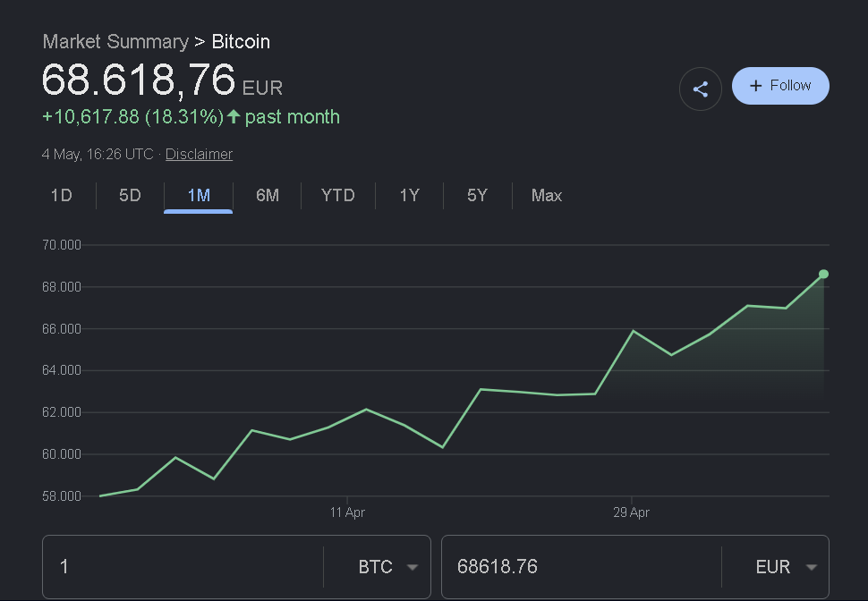868x601 pixels.
Task: Click the 68.618,76 price value
Action: click(x=139, y=80)
